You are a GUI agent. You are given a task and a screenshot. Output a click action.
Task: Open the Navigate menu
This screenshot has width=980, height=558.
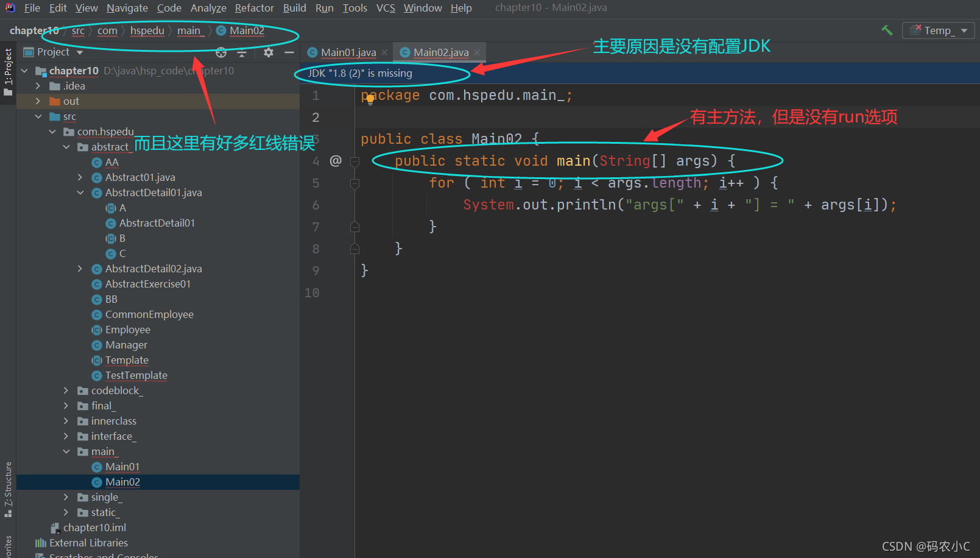[x=127, y=8]
